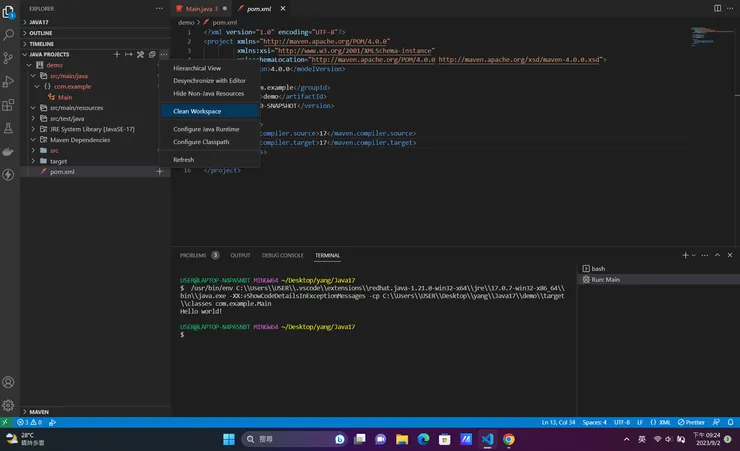Click Clean Workspace menu item
The width and height of the screenshot is (740, 451).
(x=197, y=111)
